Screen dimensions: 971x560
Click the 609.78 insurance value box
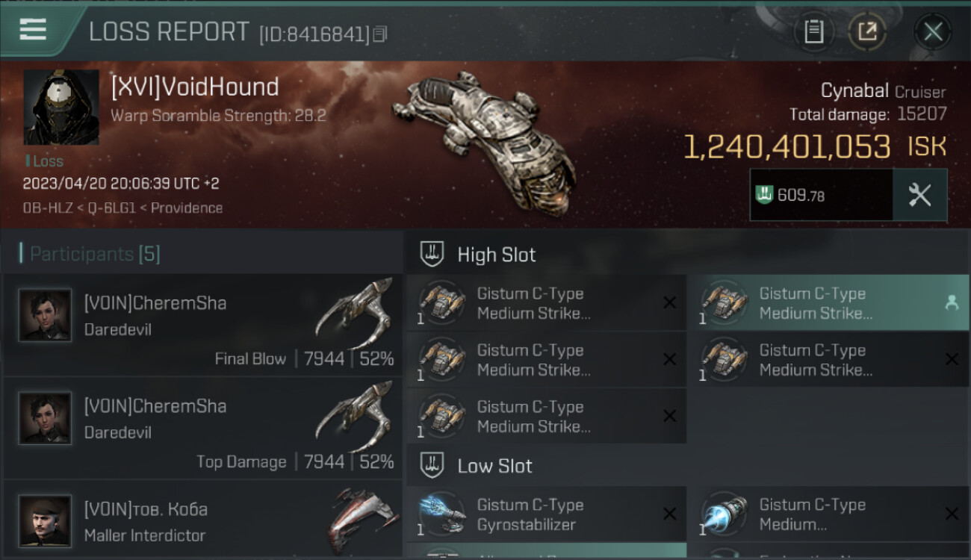(x=822, y=195)
